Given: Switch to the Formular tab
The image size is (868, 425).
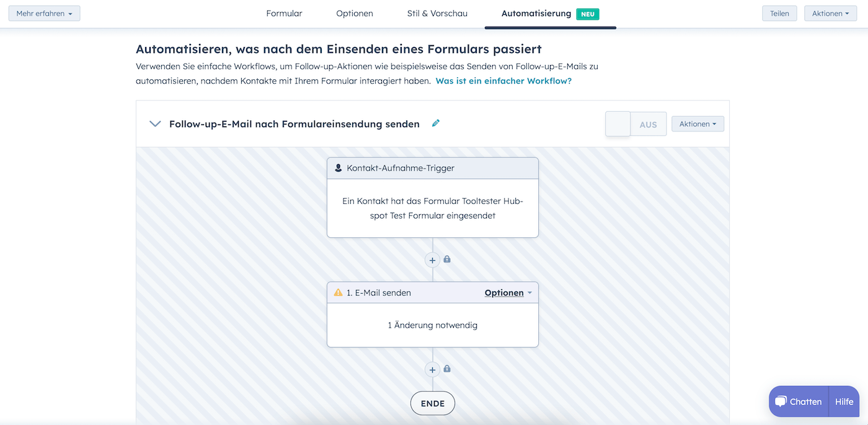Looking at the screenshot, I should [284, 13].
